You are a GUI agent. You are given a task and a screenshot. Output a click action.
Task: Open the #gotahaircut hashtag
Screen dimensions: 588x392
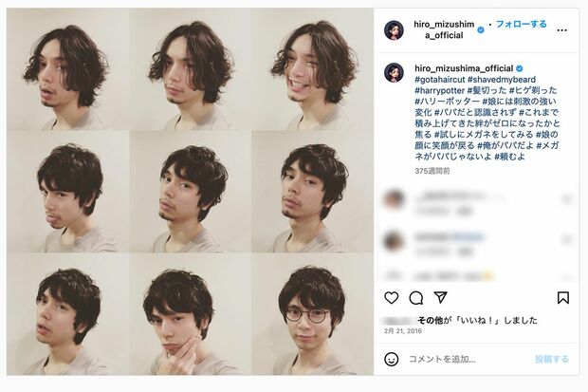(x=440, y=80)
